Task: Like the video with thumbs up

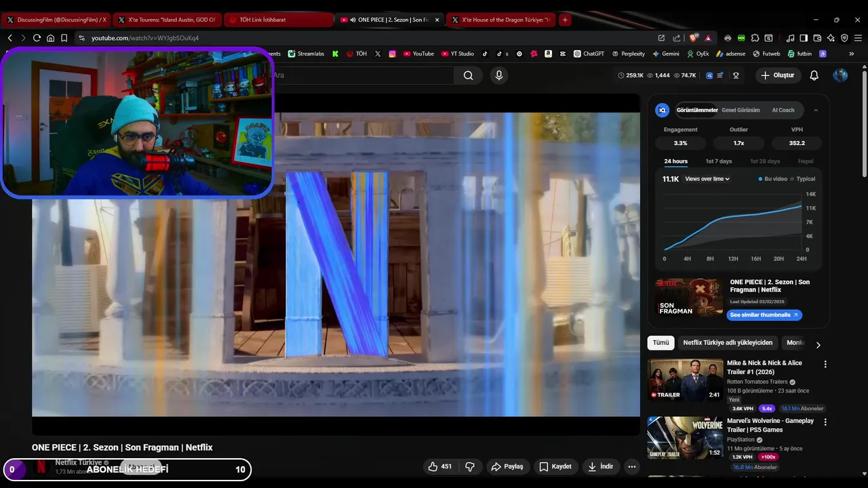Action: pyautogui.click(x=439, y=466)
